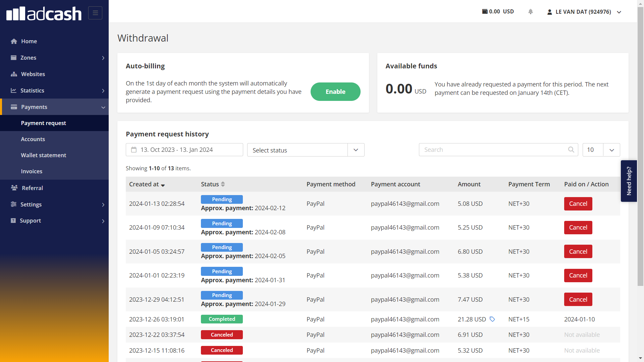Image resolution: width=644 pixels, height=362 pixels.
Task: Click the tag icon next to 21.28 USD
Action: [x=492, y=319]
